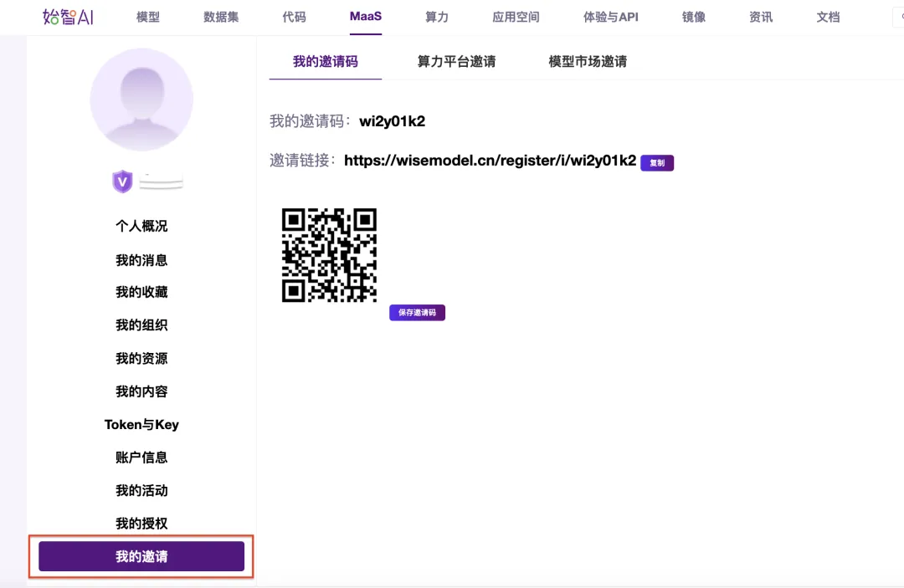
Task: Click the 保存邀请码 button
Action: click(x=417, y=313)
